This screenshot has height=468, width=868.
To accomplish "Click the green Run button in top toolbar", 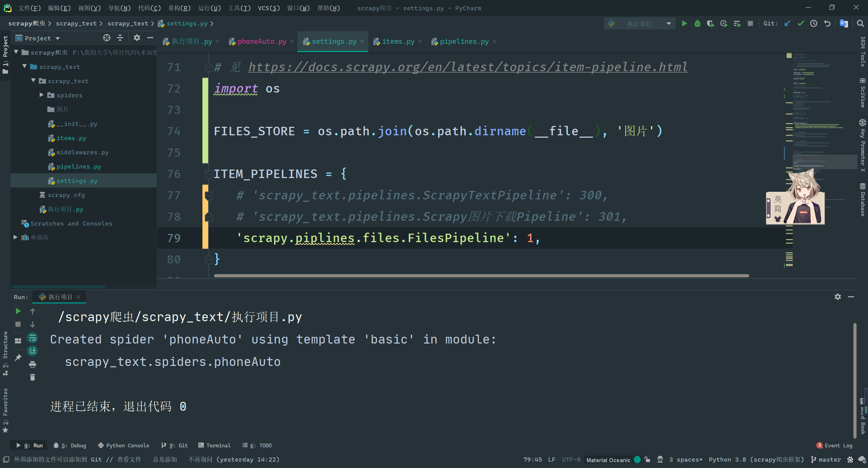I will [x=684, y=23].
